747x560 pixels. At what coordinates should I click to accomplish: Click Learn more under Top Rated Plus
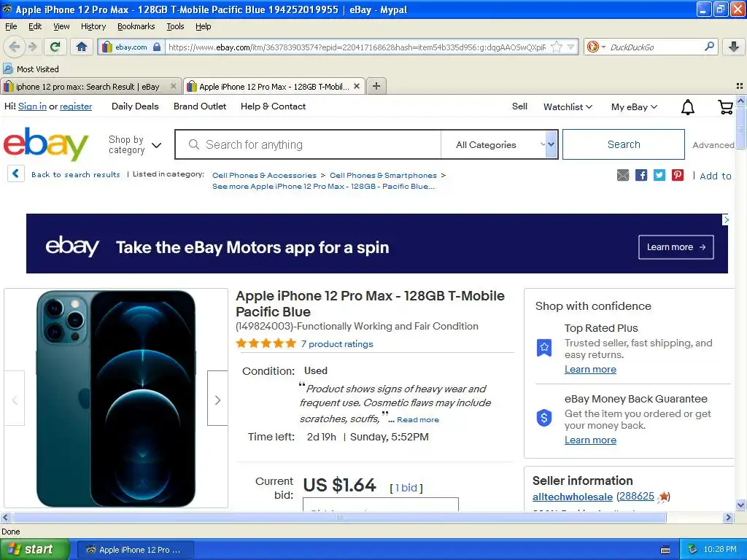click(590, 369)
